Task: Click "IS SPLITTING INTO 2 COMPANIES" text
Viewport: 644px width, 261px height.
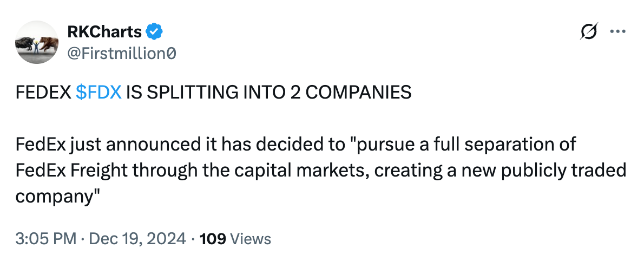Action: point(268,93)
